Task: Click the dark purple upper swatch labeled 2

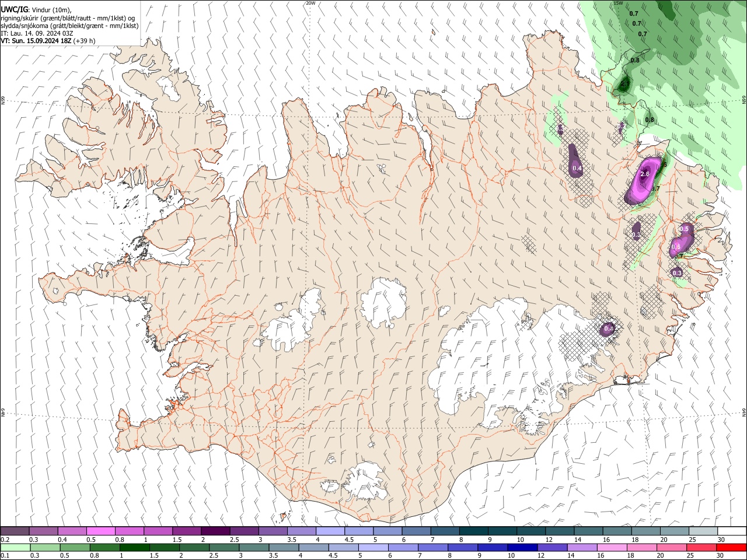Action: tap(215, 531)
